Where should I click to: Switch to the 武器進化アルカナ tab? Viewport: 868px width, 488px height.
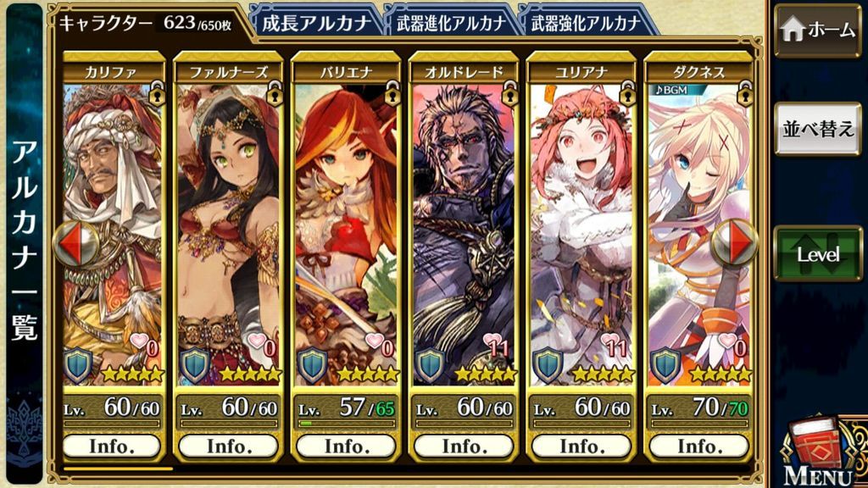(x=451, y=23)
